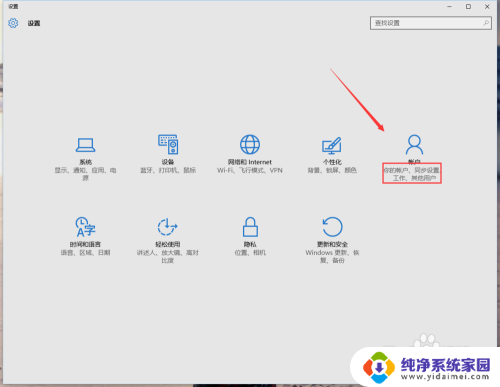Click the account description 你的帐户、同步设置
The width and height of the screenshot is (500, 387).
click(x=412, y=174)
